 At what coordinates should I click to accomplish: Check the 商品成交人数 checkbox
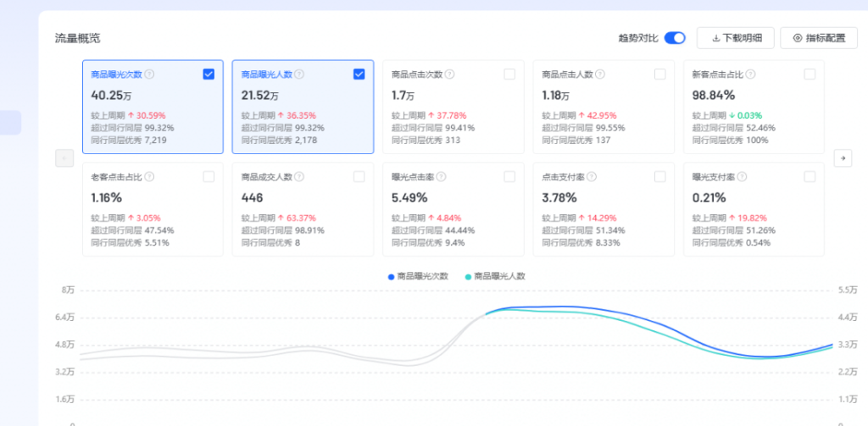(x=359, y=177)
